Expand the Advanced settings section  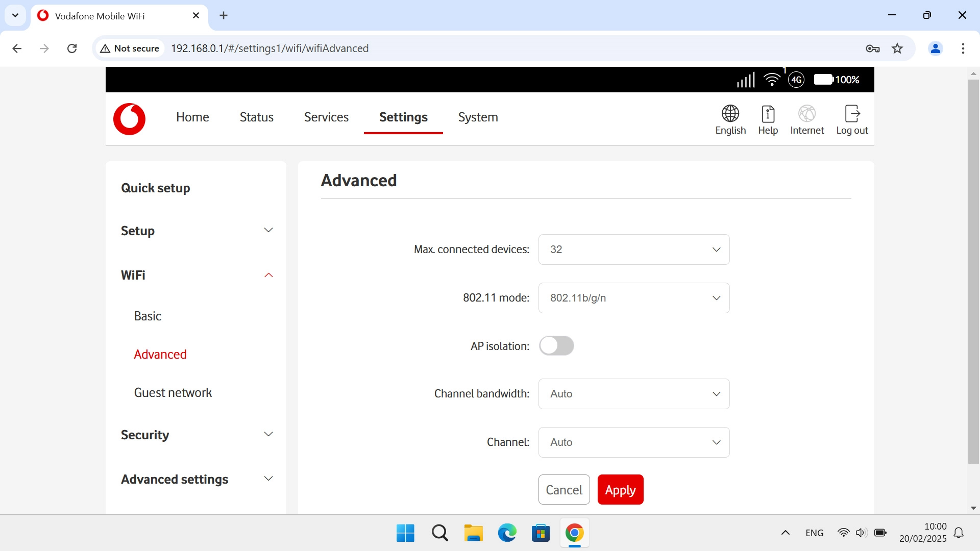point(268,478)
